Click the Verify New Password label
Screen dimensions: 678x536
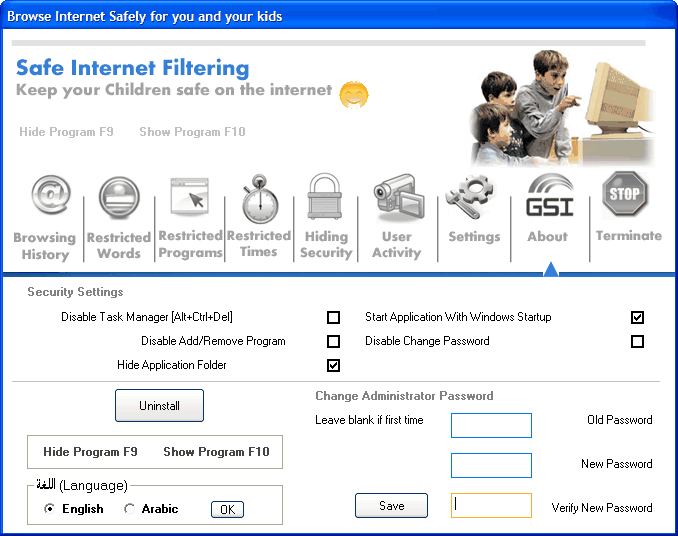pyautogui.click(x=602, y=508)
